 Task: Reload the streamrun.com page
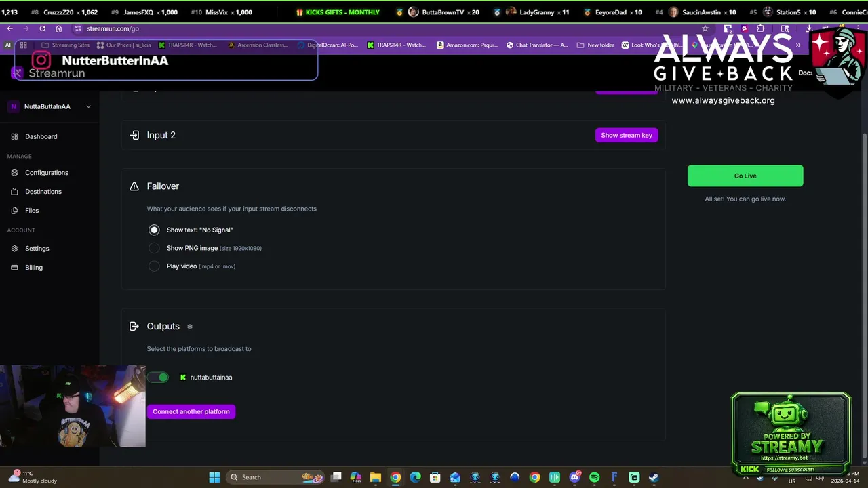pos(42,28)
